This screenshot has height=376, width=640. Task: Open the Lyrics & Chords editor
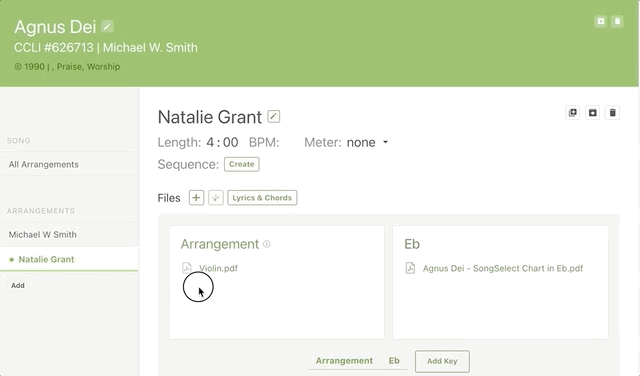click(x=262, y=198)
